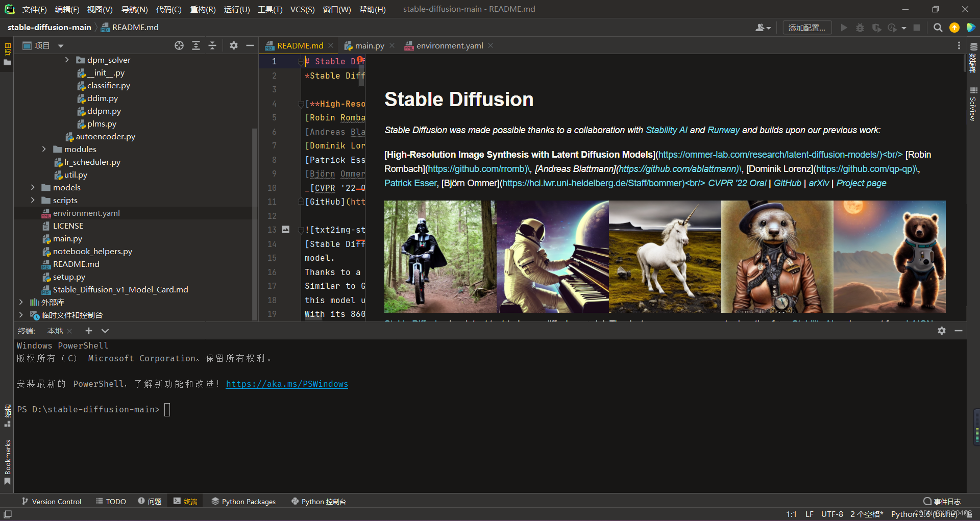980x521 pixels.
Task: Open new terminal tab with plus icon
Action: pyautogui.click(x=88, y=331)
